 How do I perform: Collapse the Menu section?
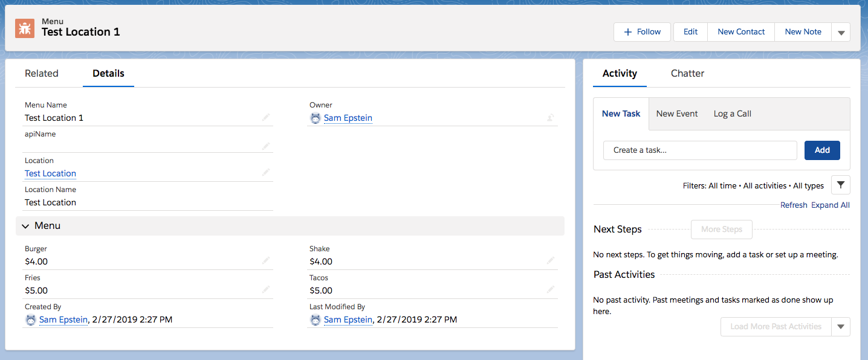tap(25, 226)
